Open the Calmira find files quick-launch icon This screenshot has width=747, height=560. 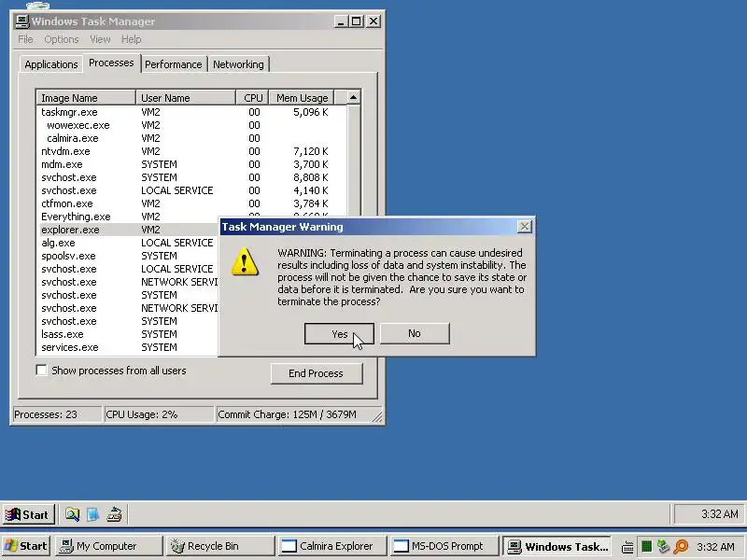(x=73, y=514)
